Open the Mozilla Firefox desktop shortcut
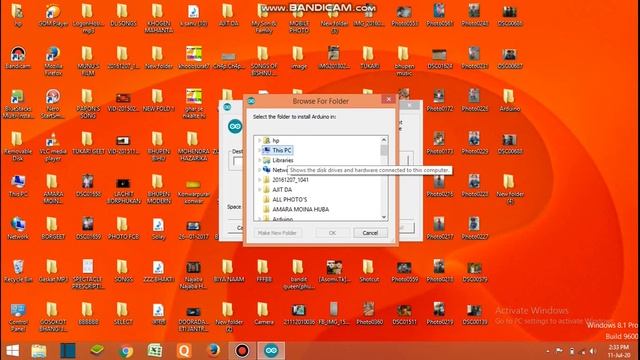The width and height of the screenshot is (640, 360). [x=53, y=60]
